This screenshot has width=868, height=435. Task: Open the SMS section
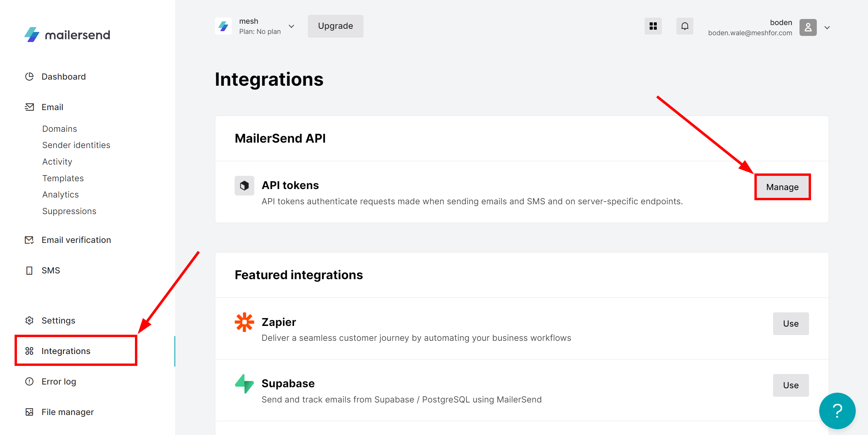(51, 270)
